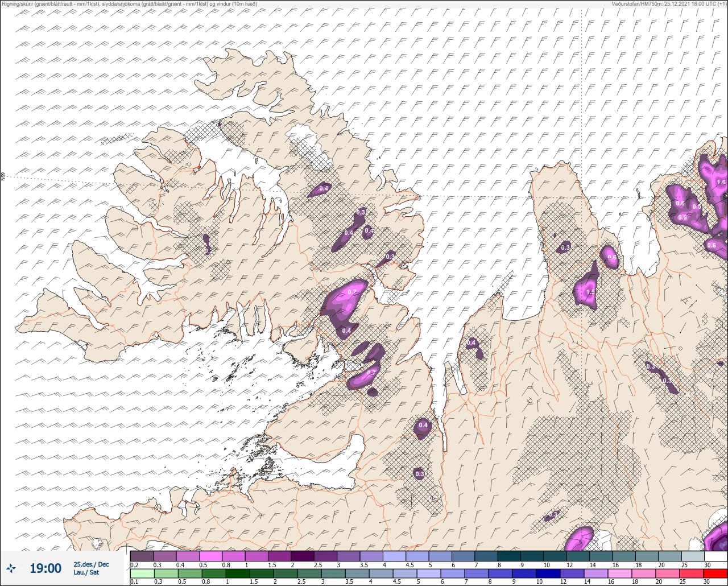Select the 4 lavender swatch in upper legend row

(394, 556)
